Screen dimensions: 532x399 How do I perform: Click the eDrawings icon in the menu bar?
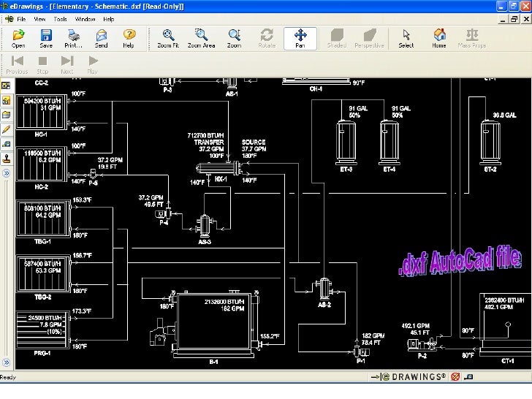pos(9,19)
